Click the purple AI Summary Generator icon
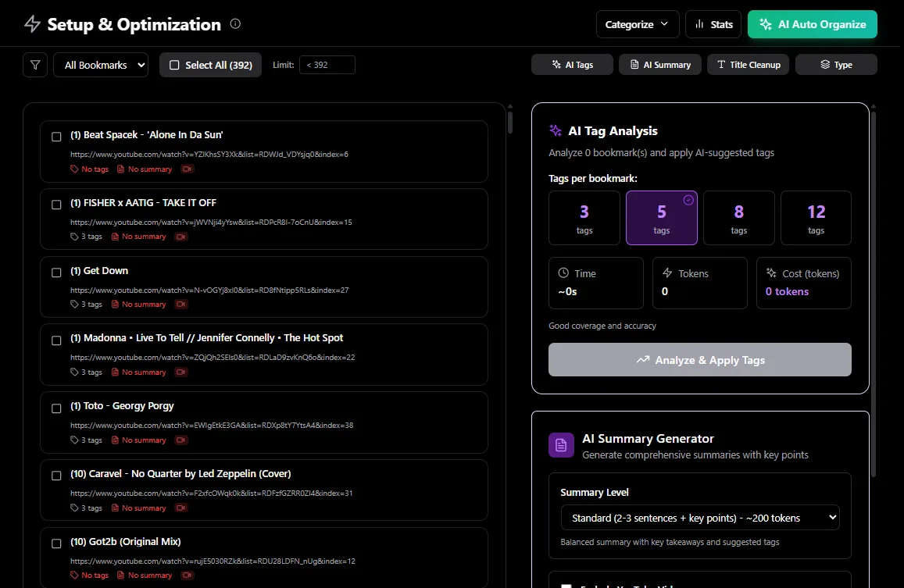 pos(561,445)
